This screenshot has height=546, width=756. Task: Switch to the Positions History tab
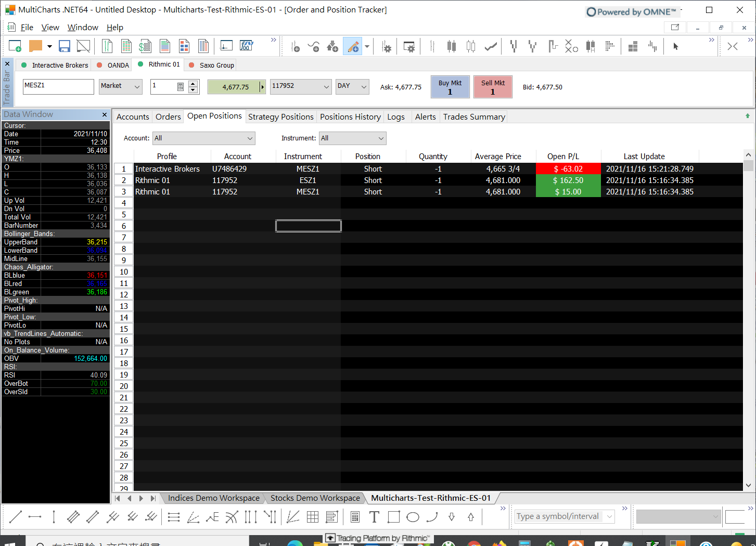pyautogui.click(x=350, y=117)
